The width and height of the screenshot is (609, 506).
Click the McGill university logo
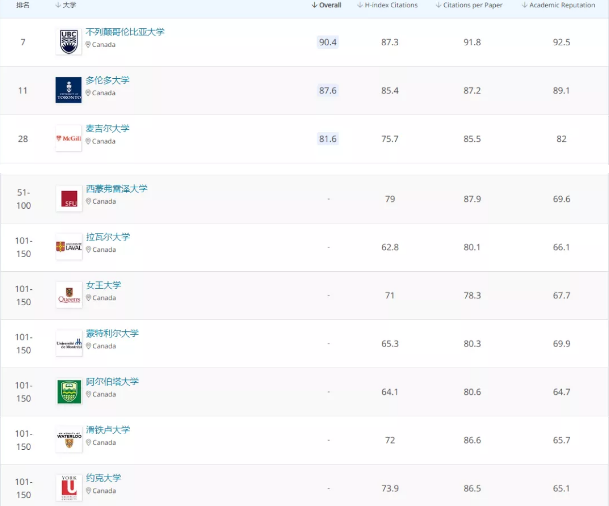(69, 138)
